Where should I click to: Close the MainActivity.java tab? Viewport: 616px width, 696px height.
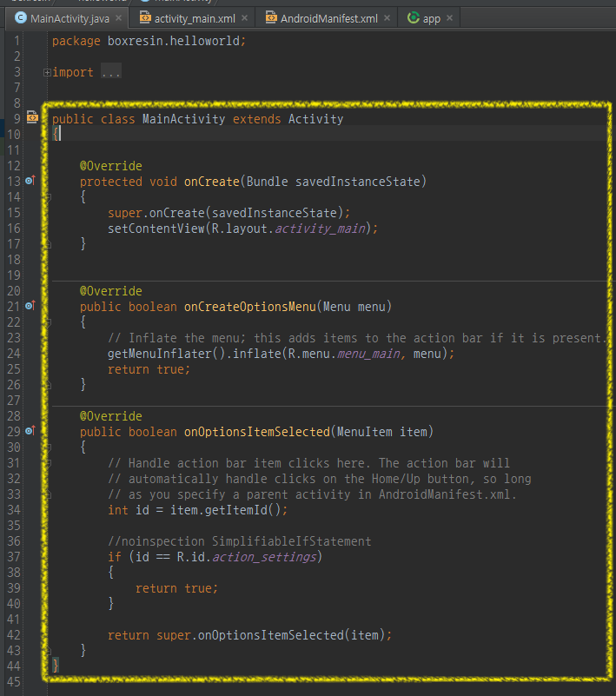(x=118, y=18)
